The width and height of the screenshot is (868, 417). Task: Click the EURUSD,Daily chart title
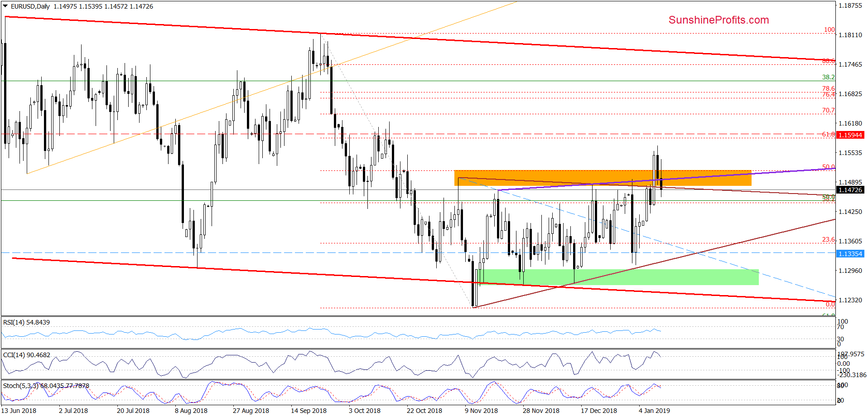pyautogui.click(x=30, y=6)
